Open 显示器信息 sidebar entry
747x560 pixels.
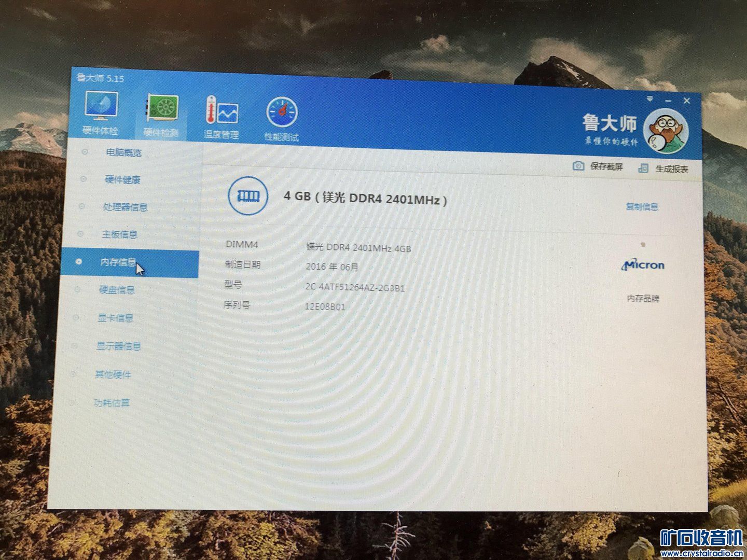118,346
